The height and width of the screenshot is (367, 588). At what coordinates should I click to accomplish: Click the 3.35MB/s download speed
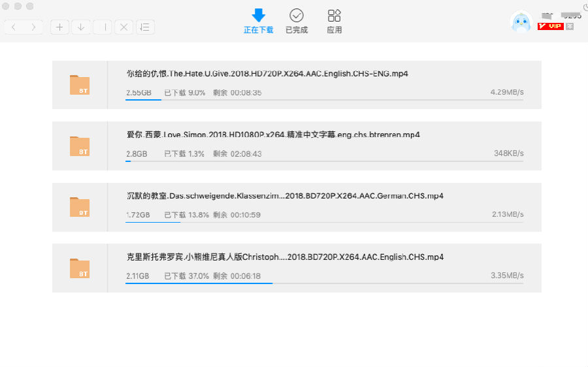coord(508,276)
